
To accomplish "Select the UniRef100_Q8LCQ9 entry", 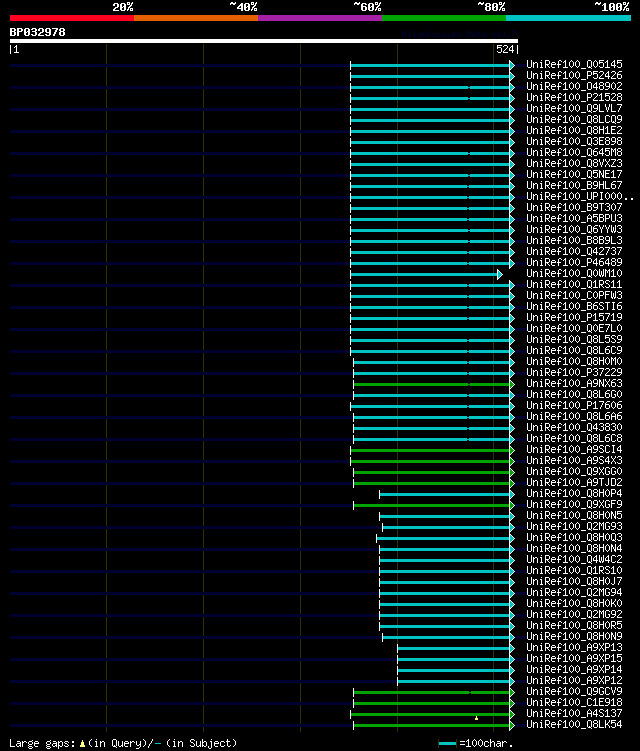I will (574, 119).
